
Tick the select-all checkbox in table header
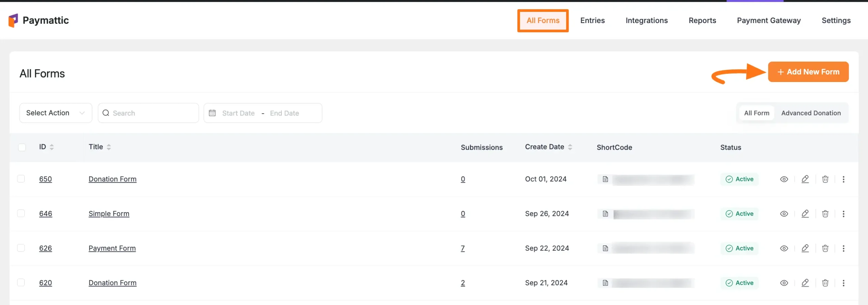(22, 147)
